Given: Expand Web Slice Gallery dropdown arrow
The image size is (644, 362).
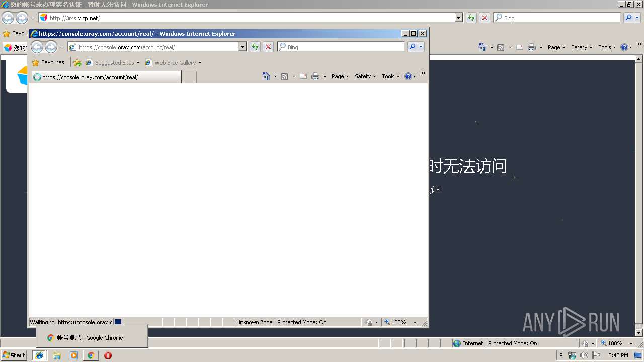Looking at the screenshot, I should point(200,63).
